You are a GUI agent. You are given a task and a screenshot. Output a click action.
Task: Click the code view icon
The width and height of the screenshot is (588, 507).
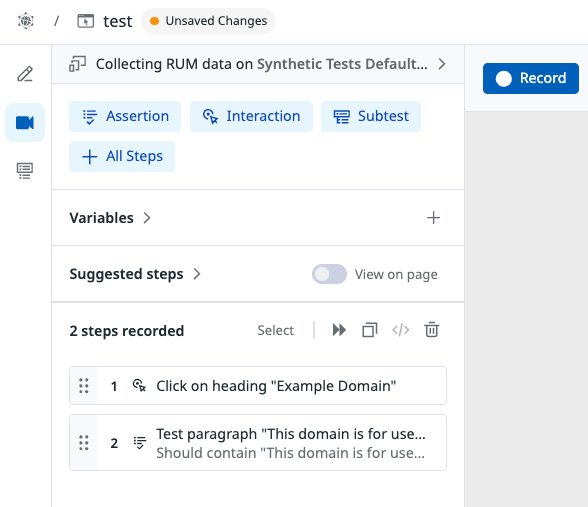400,330
